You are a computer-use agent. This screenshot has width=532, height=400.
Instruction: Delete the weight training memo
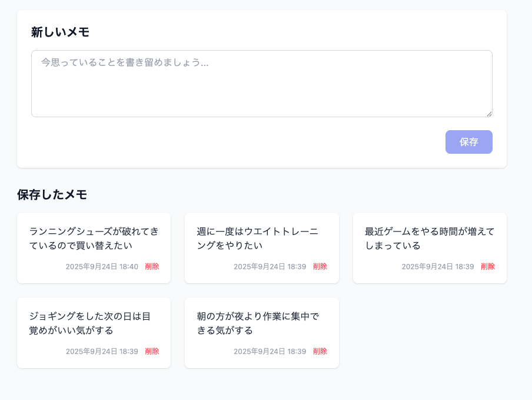point(320,266)
